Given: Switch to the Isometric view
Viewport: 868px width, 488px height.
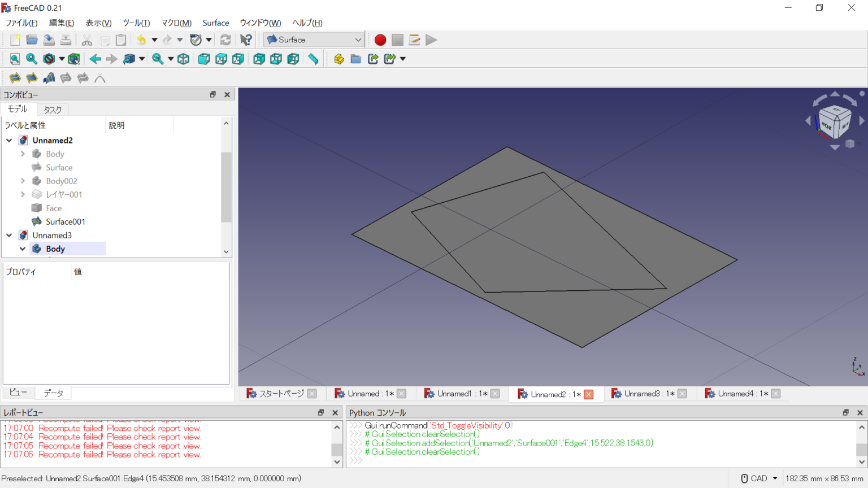Looking at the screenshot, I should [x=183, y=59].
